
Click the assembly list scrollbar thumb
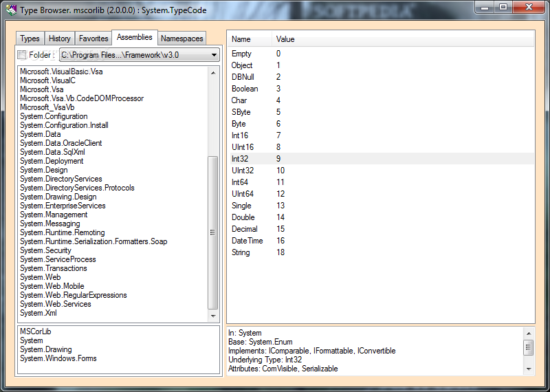point(213,232)
